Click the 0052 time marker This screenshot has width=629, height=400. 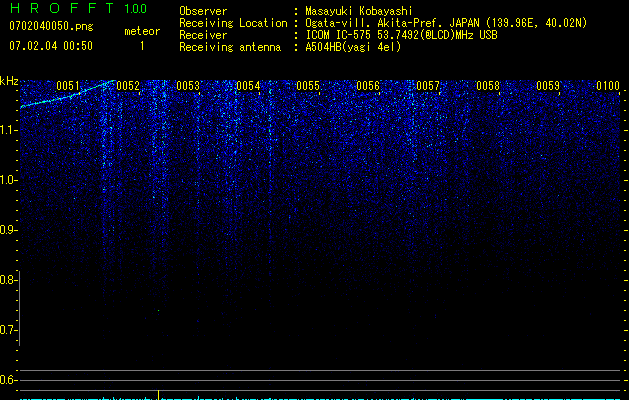pos(128,86)
